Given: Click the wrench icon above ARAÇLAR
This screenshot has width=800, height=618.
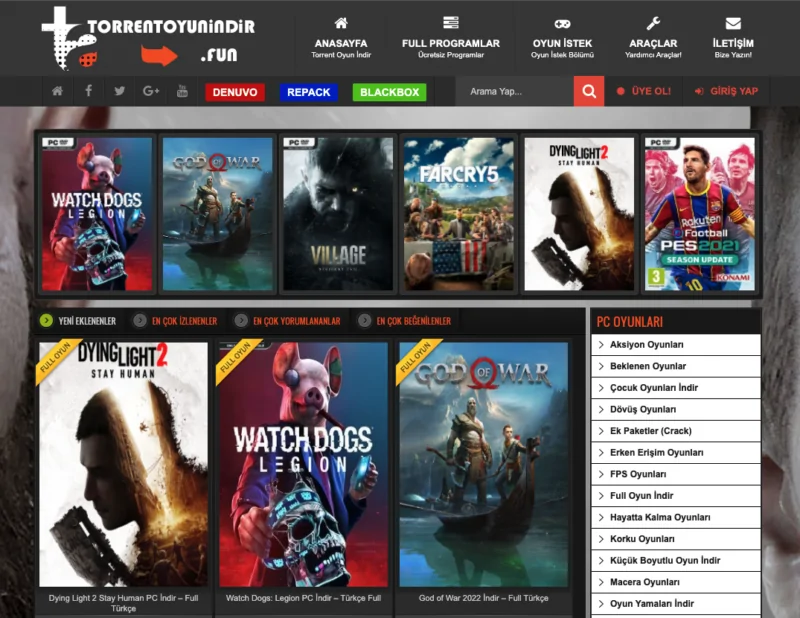Looking at the screenshot, I should point(653,23).
